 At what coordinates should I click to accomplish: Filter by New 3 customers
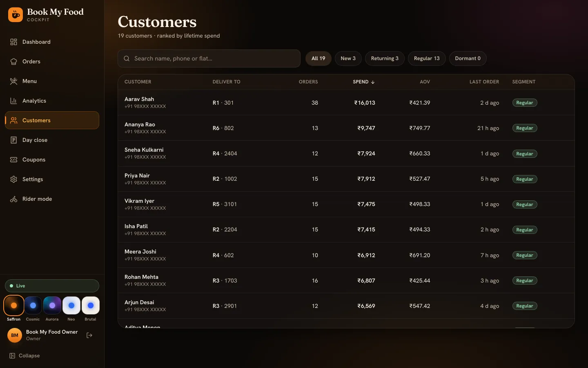pos(348,58)
